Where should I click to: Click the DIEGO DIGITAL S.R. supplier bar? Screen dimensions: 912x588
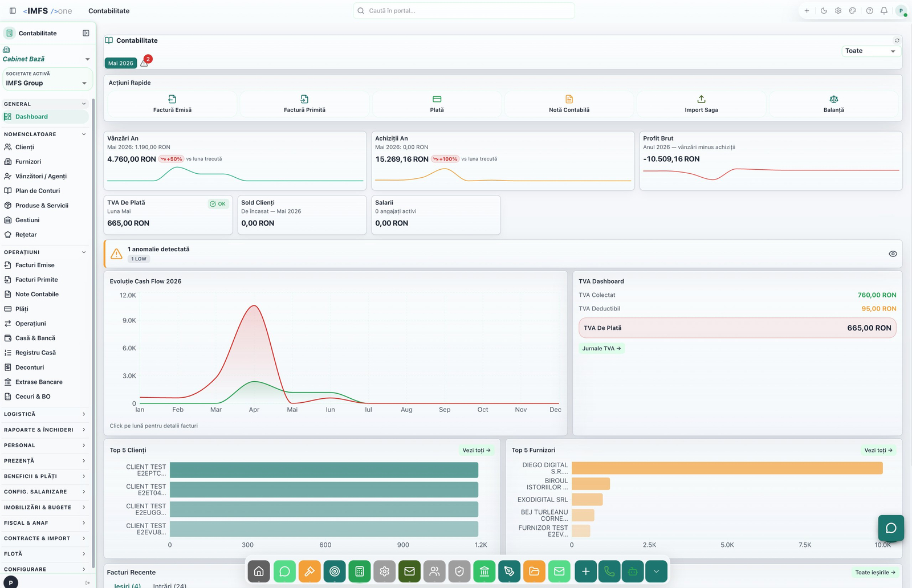(x=727, y=468)
